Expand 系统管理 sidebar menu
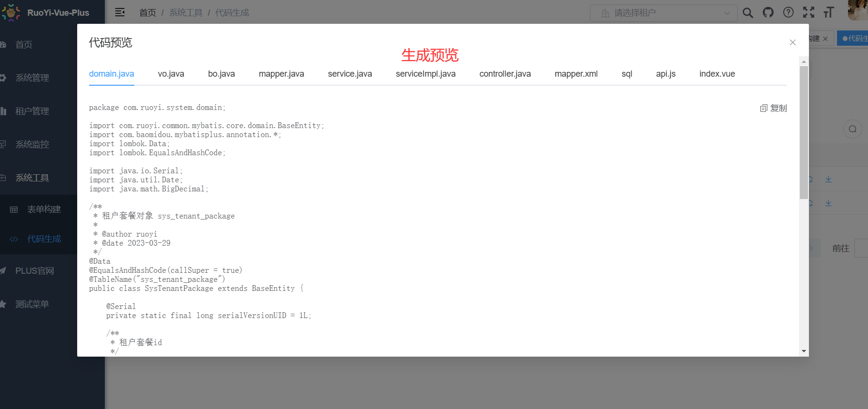Image resolution: width=868 pixels, height=409 pixels. point(32,78)
